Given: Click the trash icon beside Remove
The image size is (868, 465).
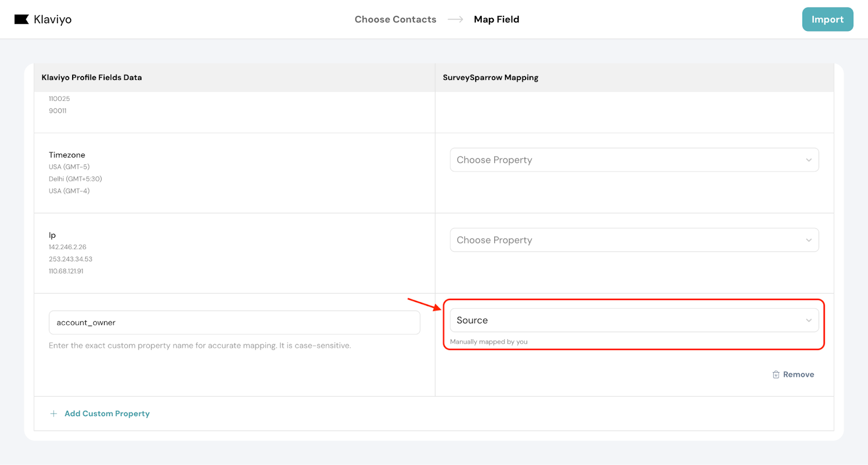Looking at the screenshot, I should [x=776, y=374].
